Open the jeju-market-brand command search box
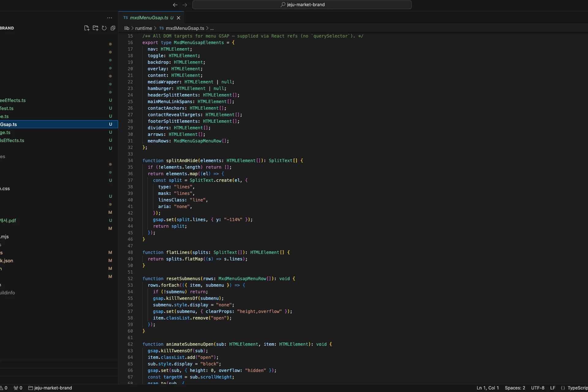This screenshot has width=588, height=392. click(302, 5)
